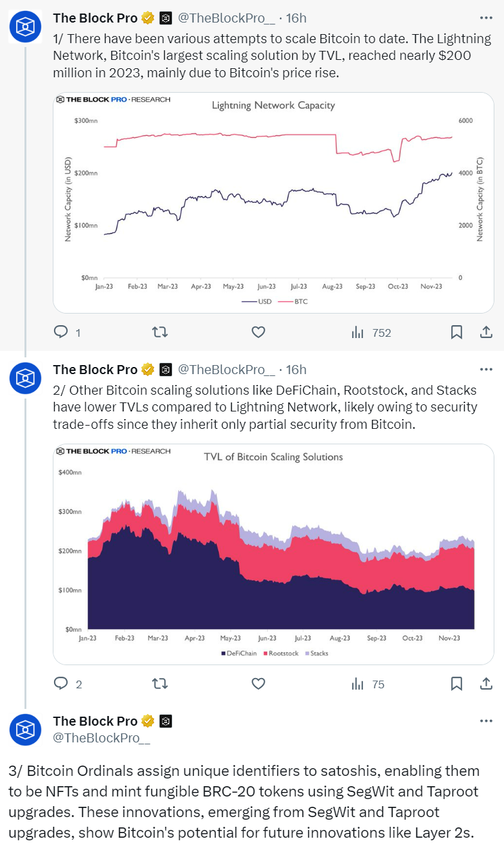504x848 pixels.
Task: Open more options on second tweet
Action: pos(486,370)
